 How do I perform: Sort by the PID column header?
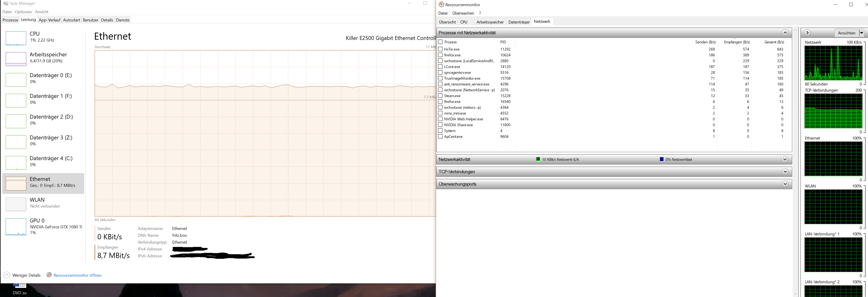point(503,42)
